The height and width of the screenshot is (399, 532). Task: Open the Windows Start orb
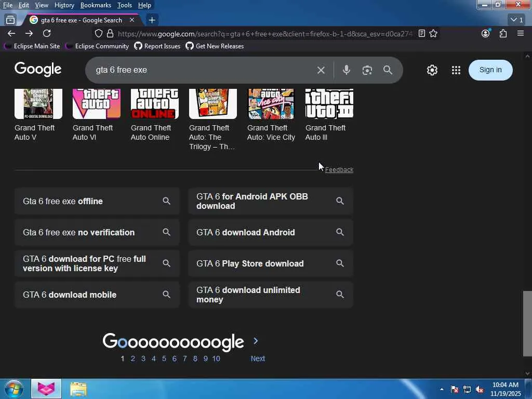pyautogui.click(x=13, y=389)
